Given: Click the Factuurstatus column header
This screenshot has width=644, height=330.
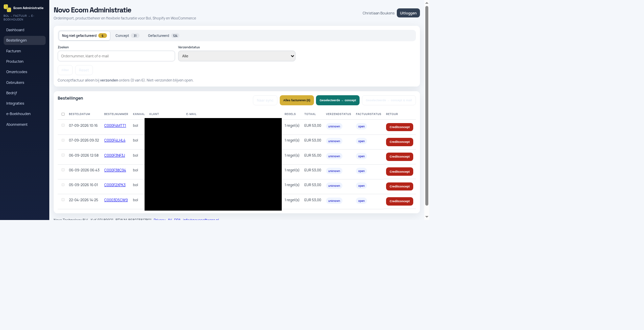Looking at the screenshot, I should point(368,114).
